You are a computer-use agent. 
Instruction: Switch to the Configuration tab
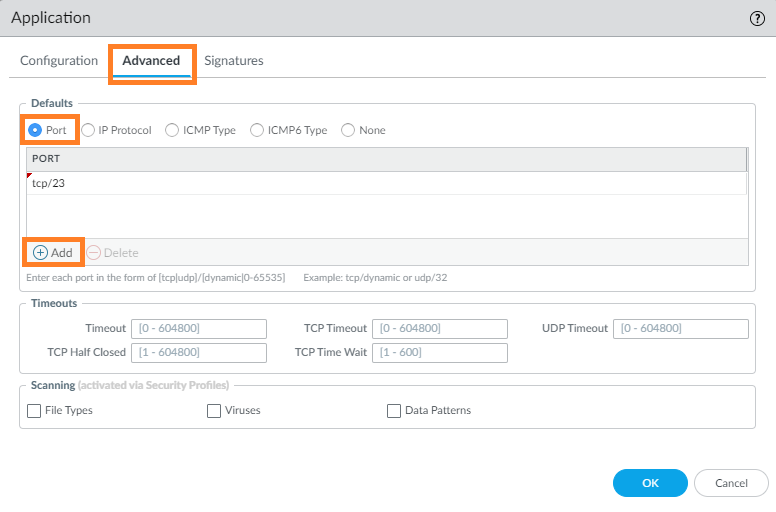59,61
